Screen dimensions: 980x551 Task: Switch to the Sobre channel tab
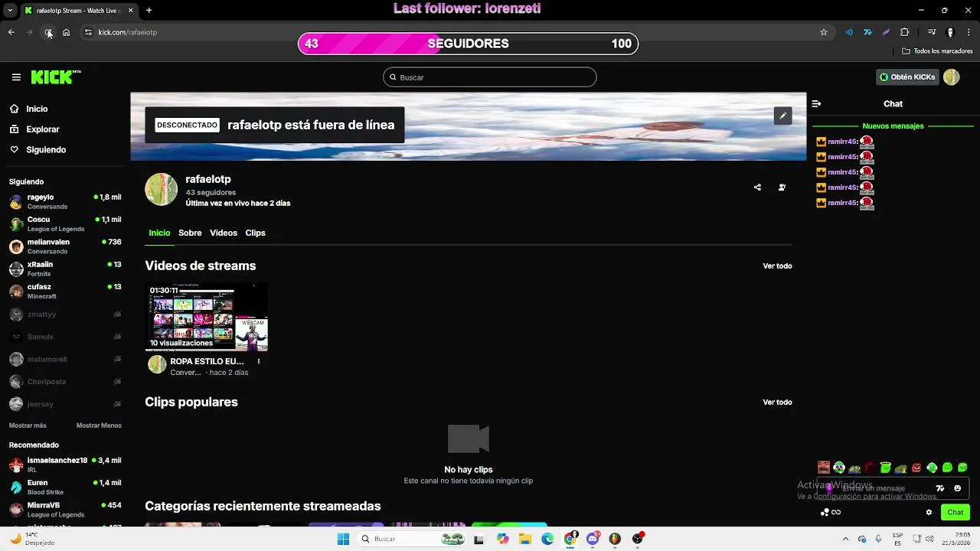tap(190, 233)
